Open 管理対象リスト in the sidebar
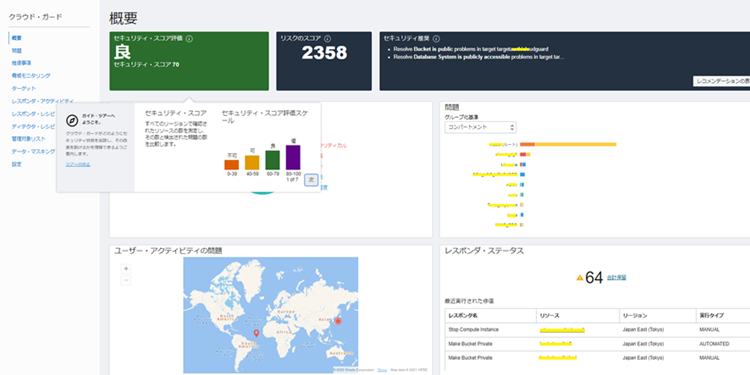The image size is (750, 375). click(29, 139)
